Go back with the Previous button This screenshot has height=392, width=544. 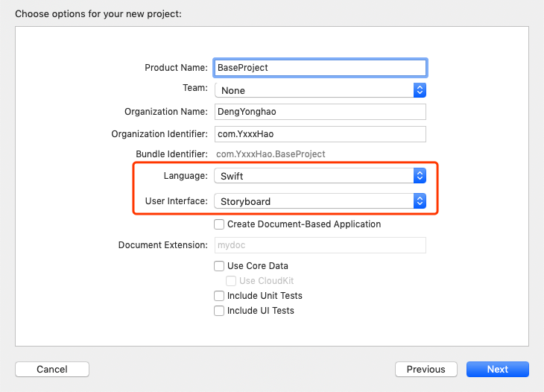tap(426, 370)
